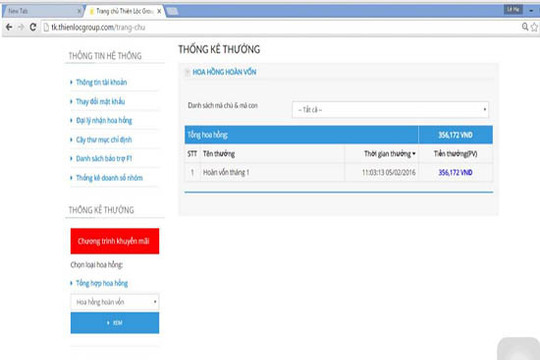
Task: Select Thống kê doanh số nhóm menu item
Action: point(109,178)
